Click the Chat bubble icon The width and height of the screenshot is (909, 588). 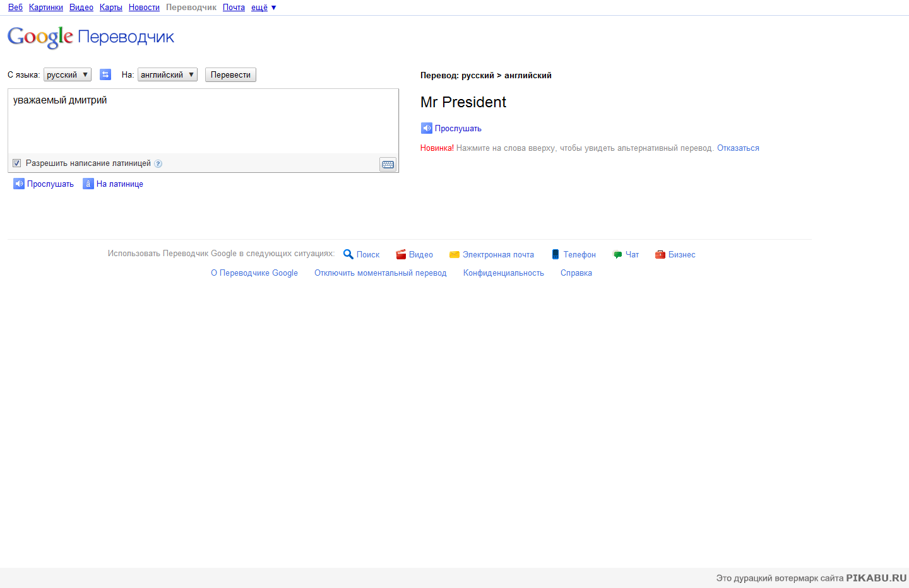[617, 254]
